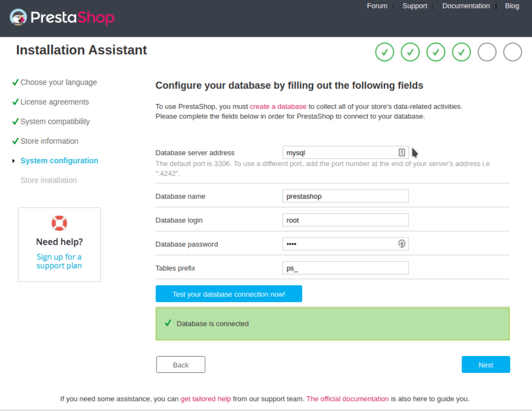Click into the Tables prefix field
The width and height of the screenshot is (532, 411).
pyautogui.click(x=345, y=268)
